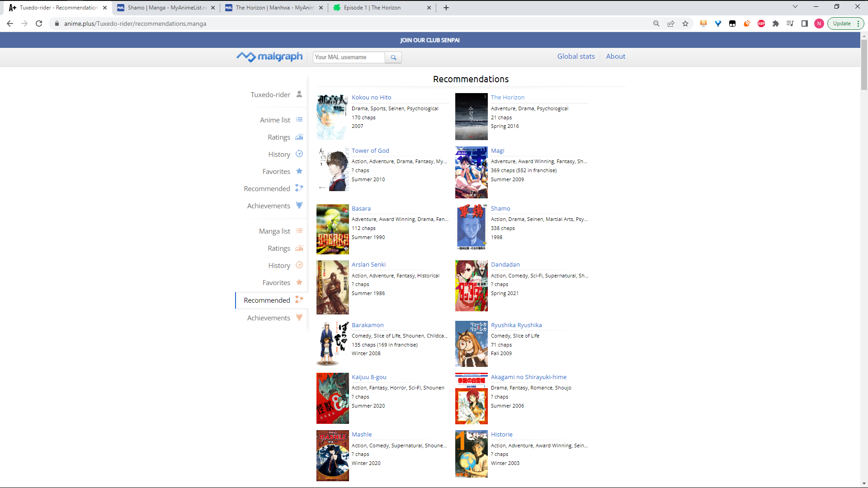Screen dimensions: 868x488
Task: Click the Anime list icon
Action: (299, 120)
